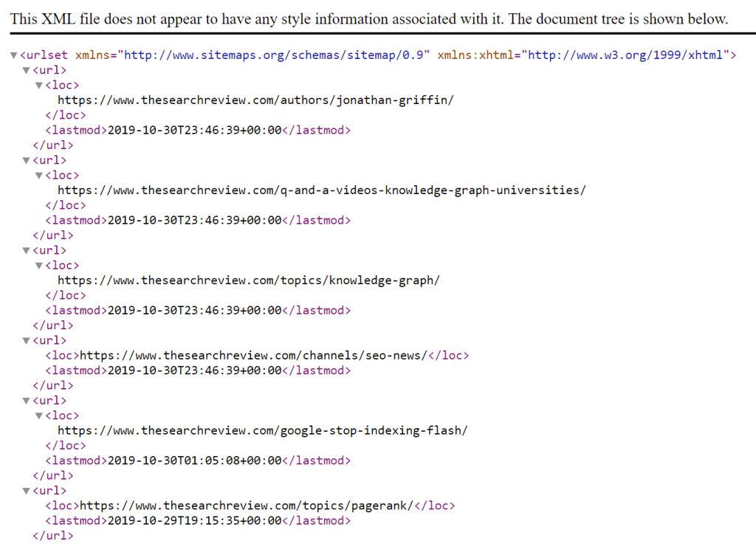Click the lastmod date under jonathan-griffin loc
Viewport: 756px width, 544px height.
pyautogui.click(x=194, y=130)
